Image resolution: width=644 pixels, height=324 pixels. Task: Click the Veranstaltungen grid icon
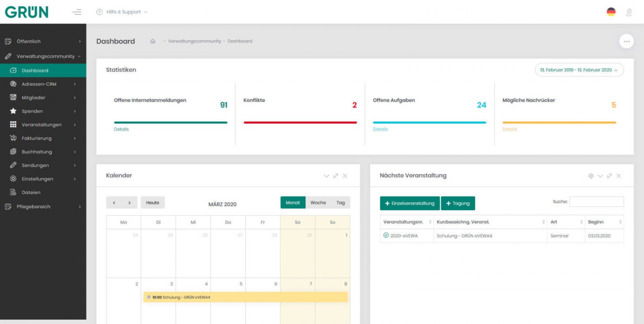tap(13, 125)
